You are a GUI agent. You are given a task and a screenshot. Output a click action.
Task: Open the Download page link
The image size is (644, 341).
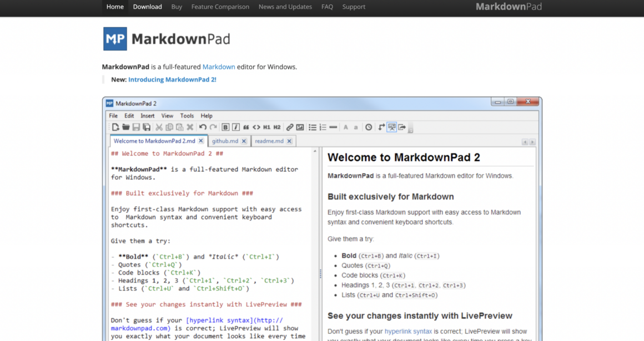tap(148, 7)
